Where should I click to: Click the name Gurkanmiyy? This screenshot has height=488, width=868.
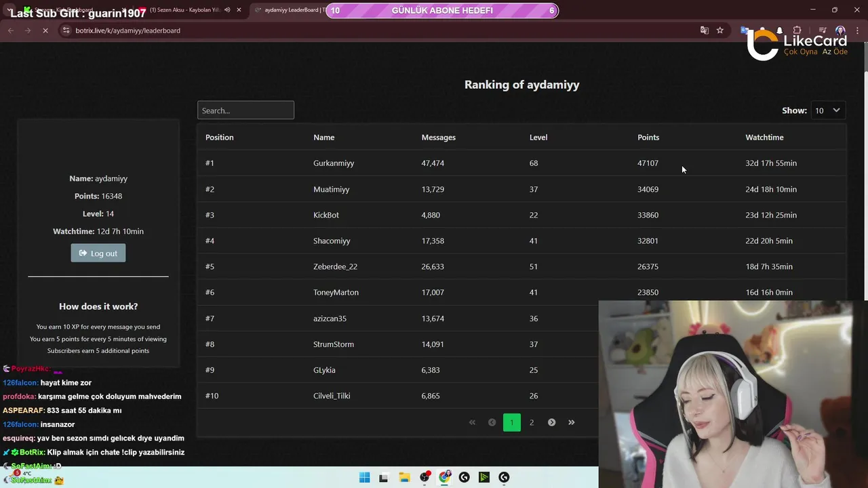coord(334,163)
